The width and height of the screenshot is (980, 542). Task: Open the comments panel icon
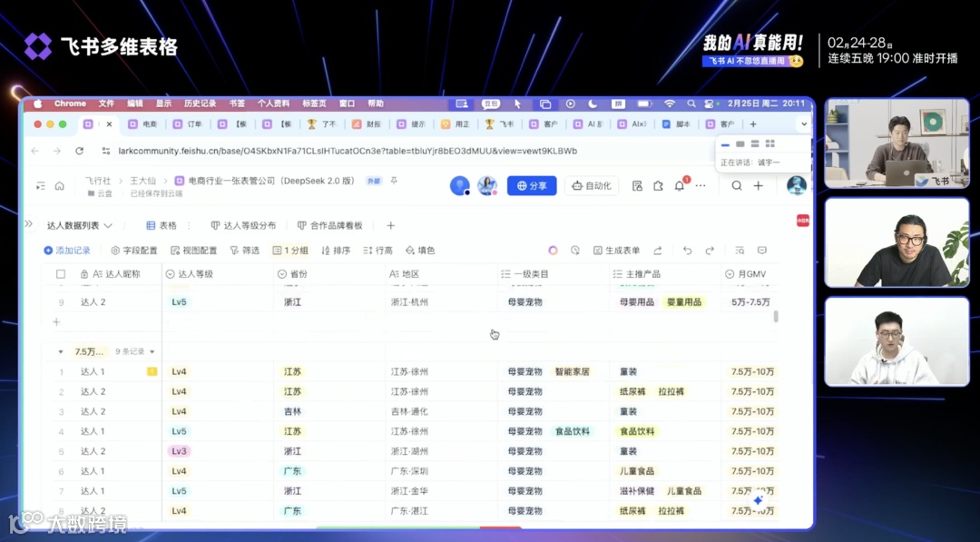[x=762, y=250]
